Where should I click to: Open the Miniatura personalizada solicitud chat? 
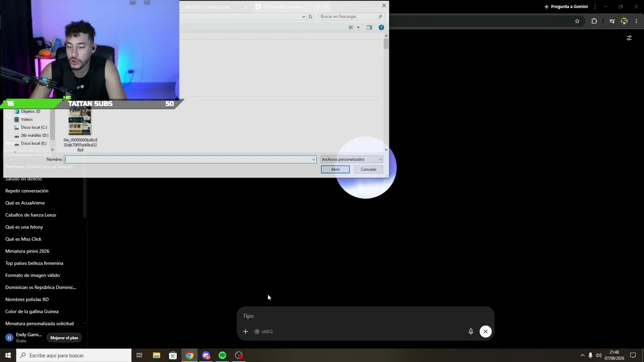[39, 324]
